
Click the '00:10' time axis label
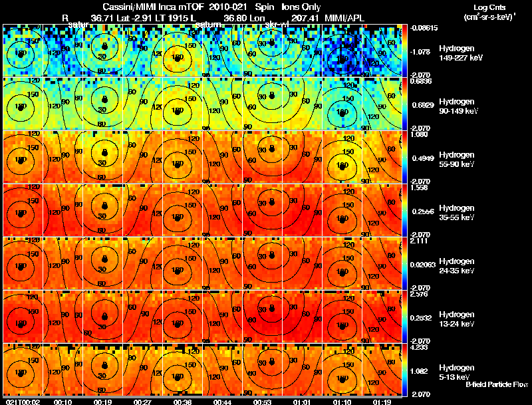[63, 402]
